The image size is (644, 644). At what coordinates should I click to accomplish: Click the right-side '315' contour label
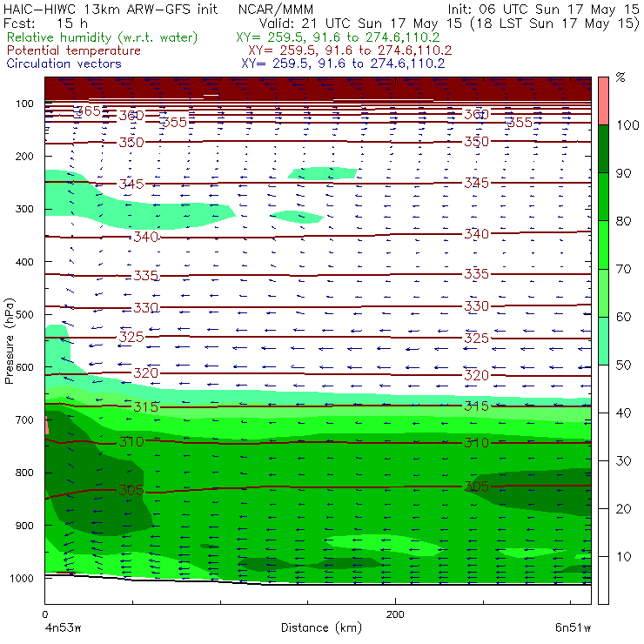tap(476, 406)
